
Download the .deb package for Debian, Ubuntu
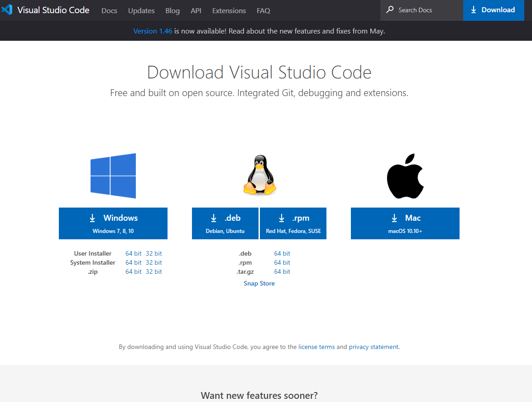point(225,223)
